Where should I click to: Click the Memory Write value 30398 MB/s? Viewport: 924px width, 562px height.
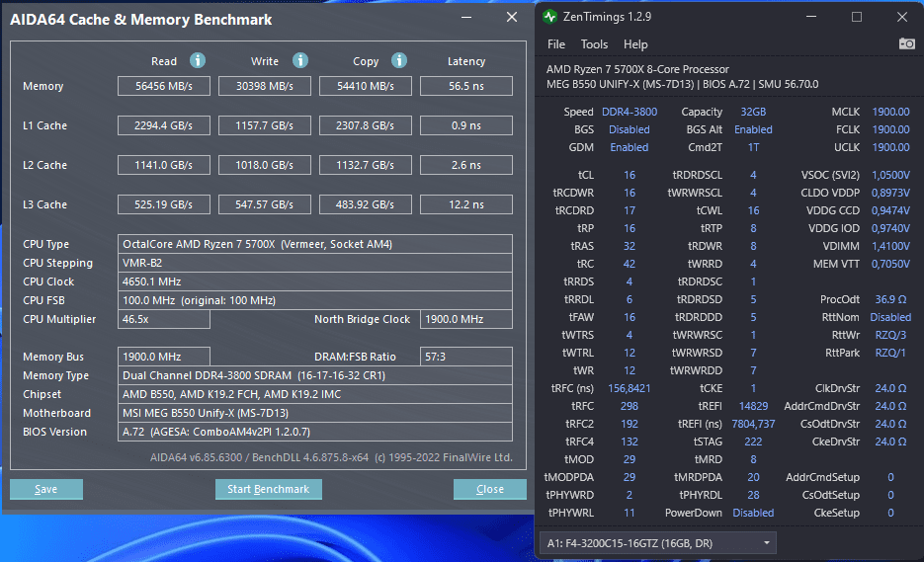(x=265, y=86)
